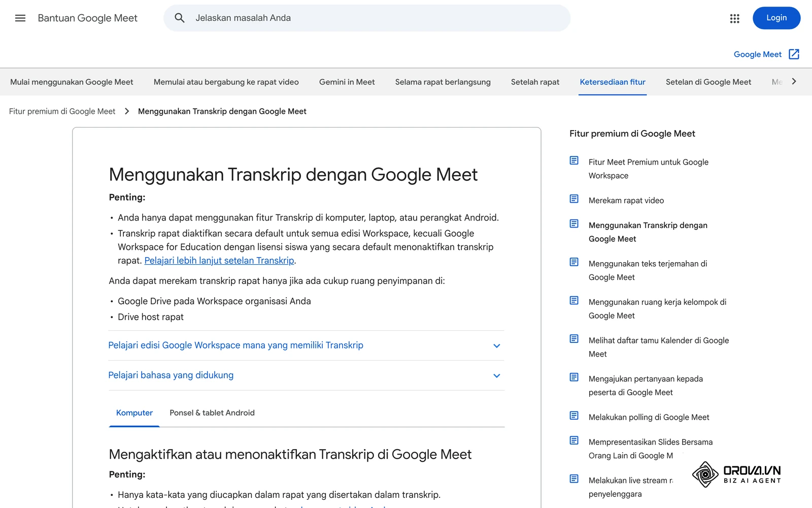The image size is (812, 508).
Task: Open the Google apps grid
Action: 734,18
